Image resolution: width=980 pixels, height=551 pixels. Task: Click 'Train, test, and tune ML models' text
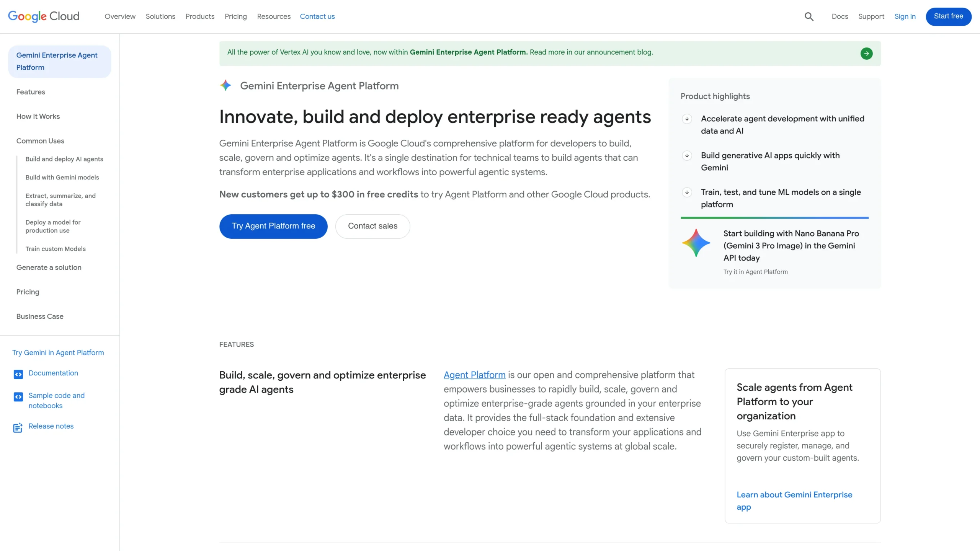[x=781, y=198]
